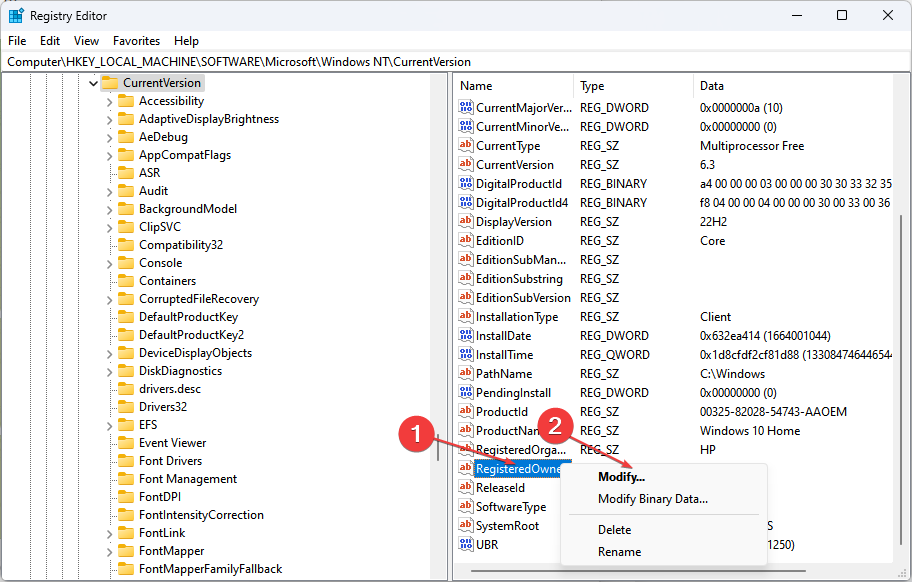Expand the CorruptedFileRecovery key

[109, 301]
